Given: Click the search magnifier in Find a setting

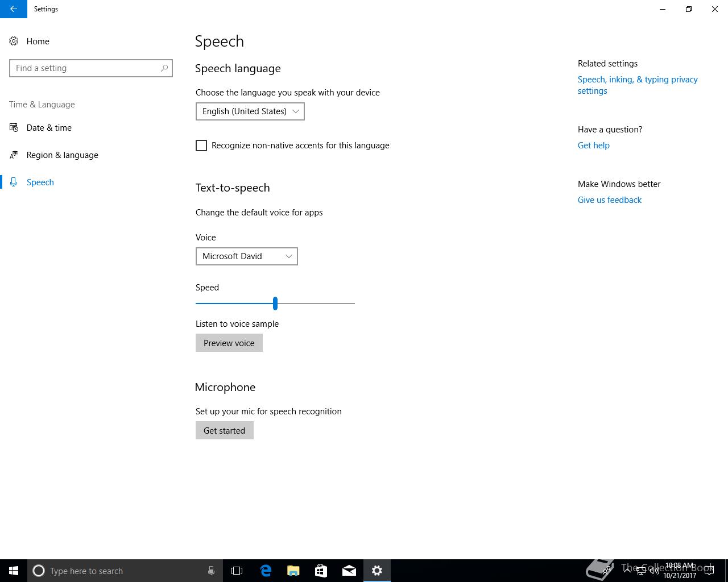Looking at the screenshot, I should [x=164, y=68].
